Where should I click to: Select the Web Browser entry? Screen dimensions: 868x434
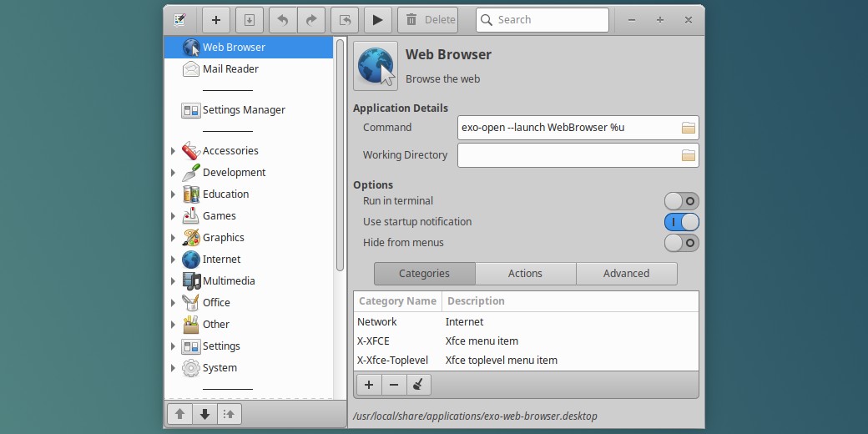[249, 47]
